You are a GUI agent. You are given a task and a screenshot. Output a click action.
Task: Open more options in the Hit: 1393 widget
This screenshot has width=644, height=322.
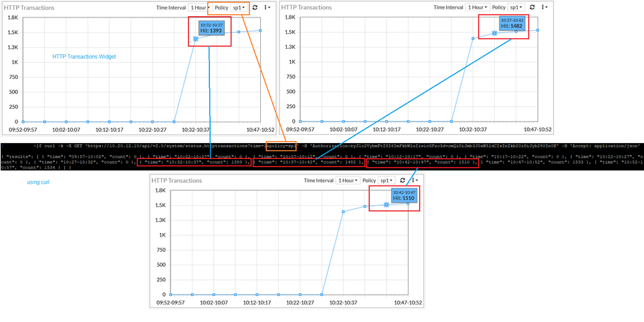tap(267, 7)
